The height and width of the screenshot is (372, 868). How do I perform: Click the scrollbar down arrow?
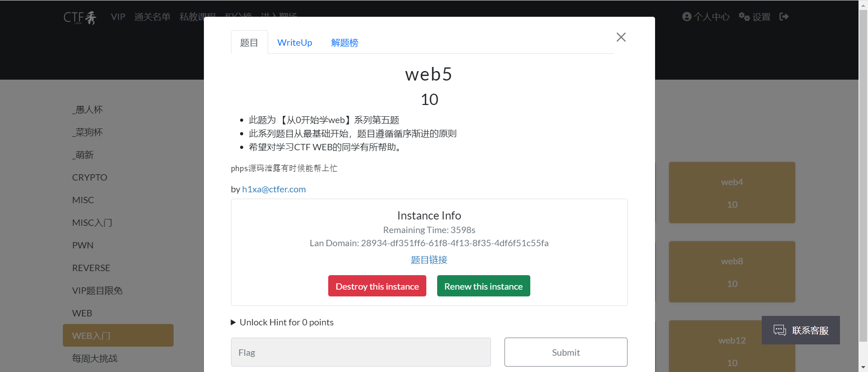pos(863,367)
